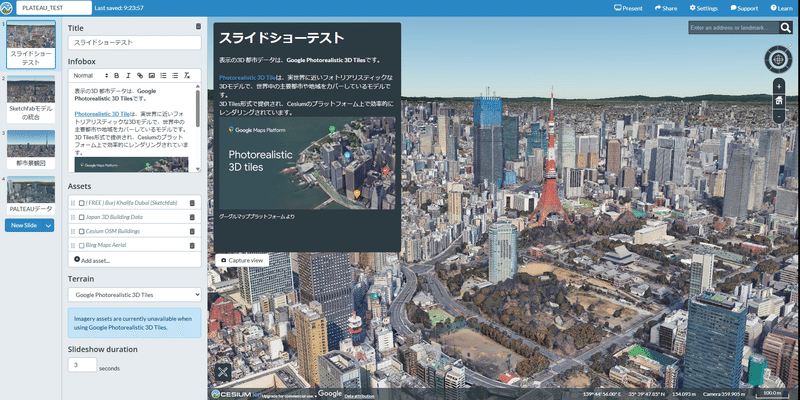
Task: Select slide 4 PALTEAUデータ
Action: click(x=31, y=196)
